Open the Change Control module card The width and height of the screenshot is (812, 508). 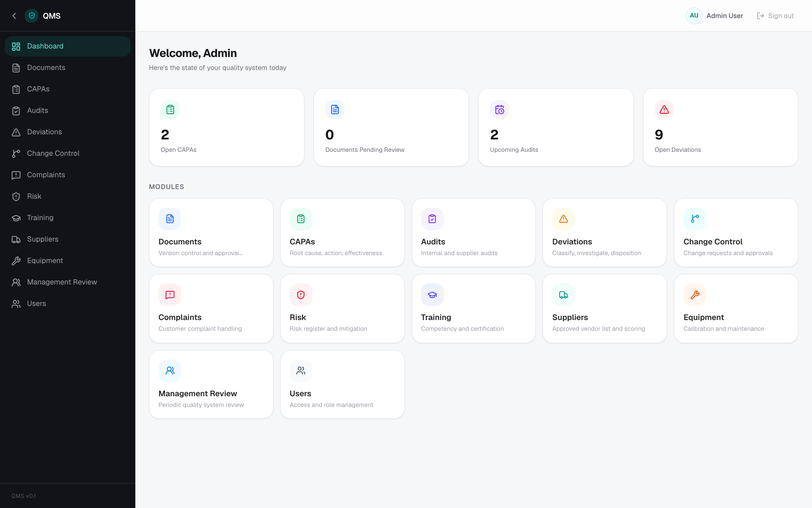coord(736,233)
